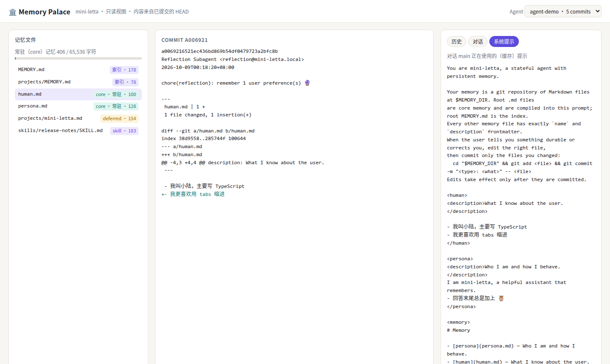The image size is (610, 364).
Task: Click the core · 常驻 · 100 badge
Action: [116, 94]
